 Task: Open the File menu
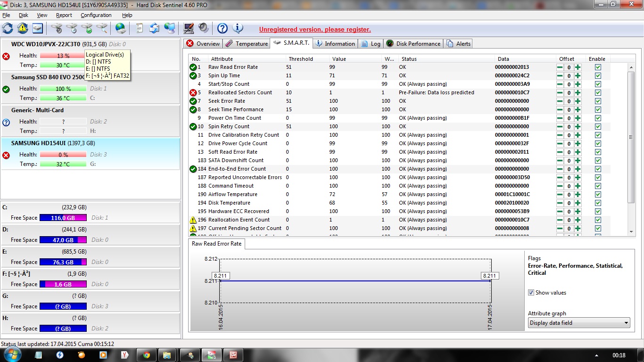click(6, 15)
